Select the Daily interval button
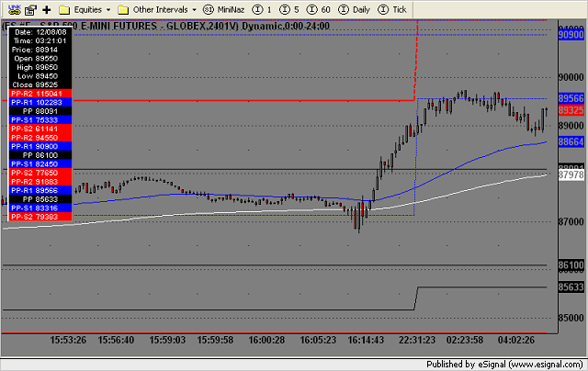Viewport: 588px width, 371px height. [x=354, y=10]
